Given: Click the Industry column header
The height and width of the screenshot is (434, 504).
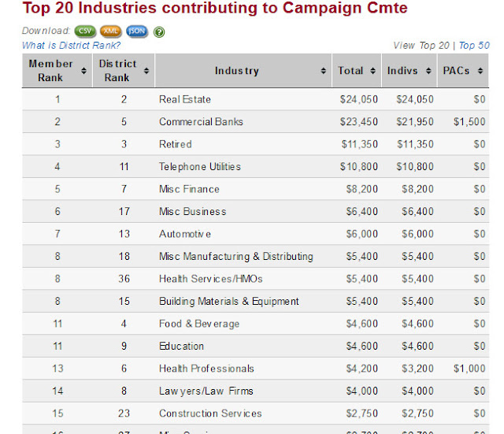Looking at the screenshot, I should (x=236, y=71).
